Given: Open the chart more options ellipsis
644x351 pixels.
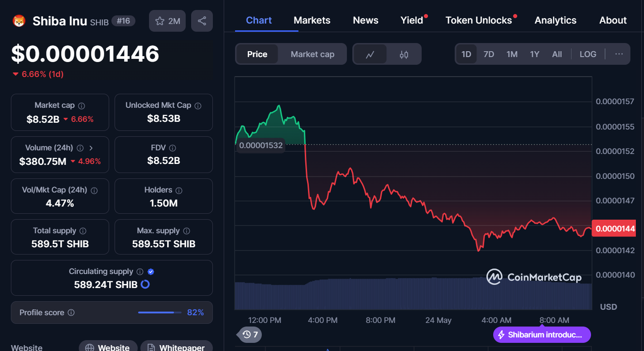Looking at the screenshot, I should [x=619, y=54].
